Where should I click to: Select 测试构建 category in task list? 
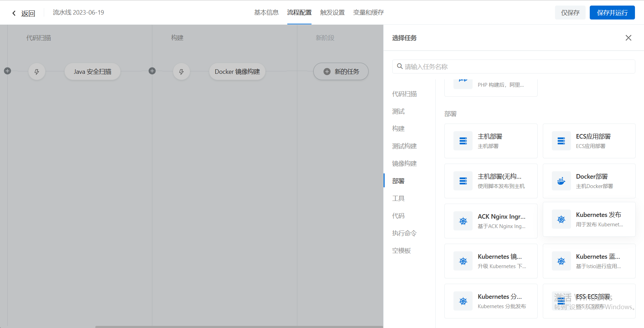click(x=404, y=146)
